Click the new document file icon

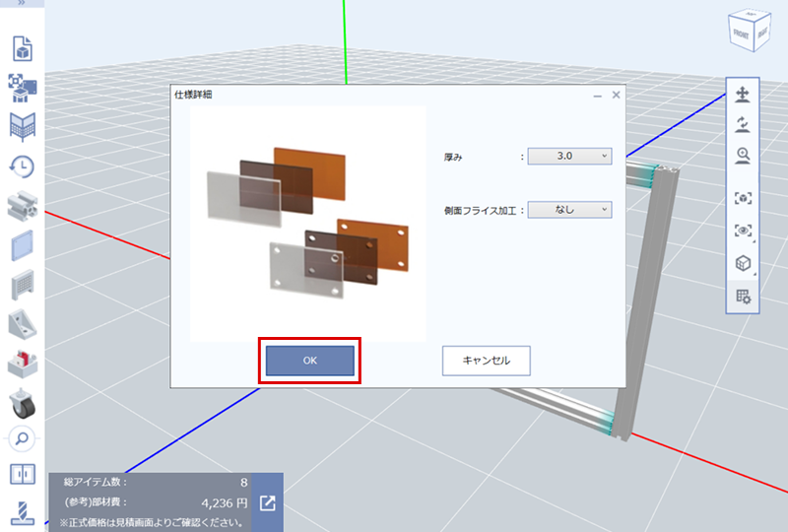click(22, 48)
